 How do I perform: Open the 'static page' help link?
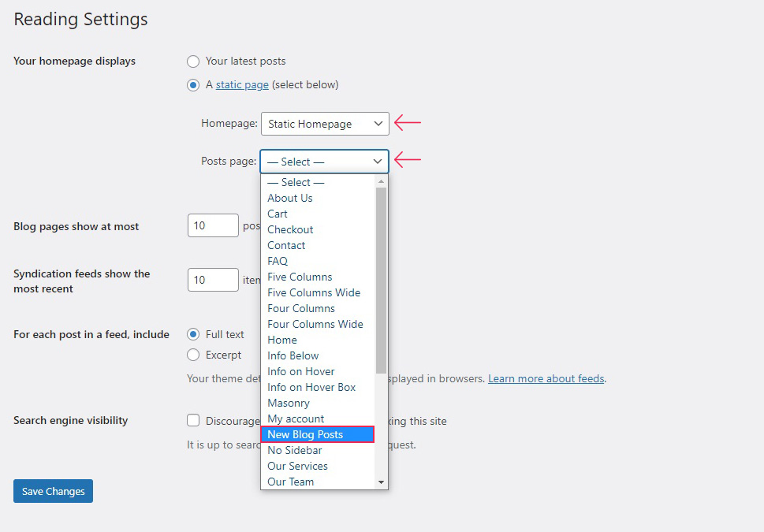pos(242,85)
